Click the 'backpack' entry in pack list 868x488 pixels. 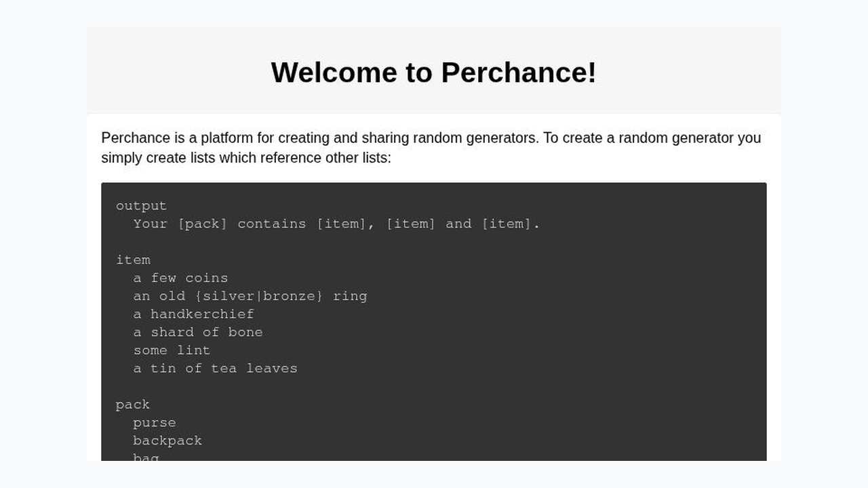[x=167, y=441]
